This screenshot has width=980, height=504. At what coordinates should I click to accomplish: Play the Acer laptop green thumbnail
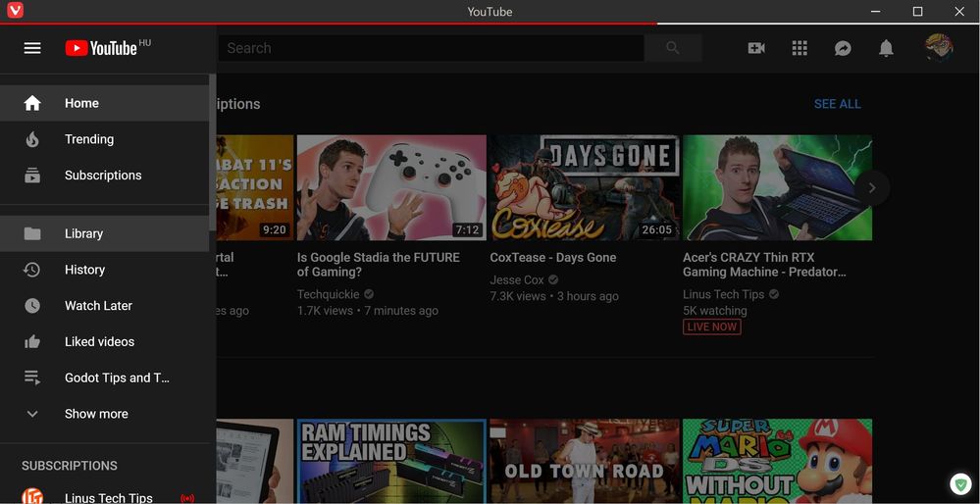[x=778, y=187]
